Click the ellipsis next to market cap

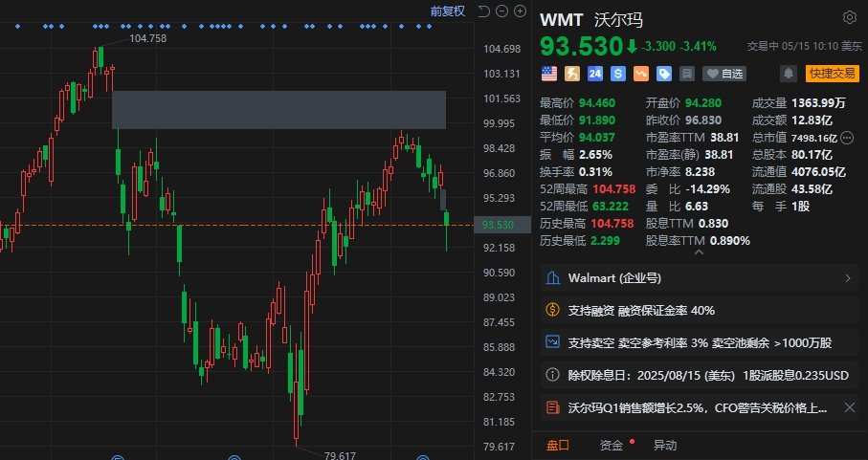[847, 137]
